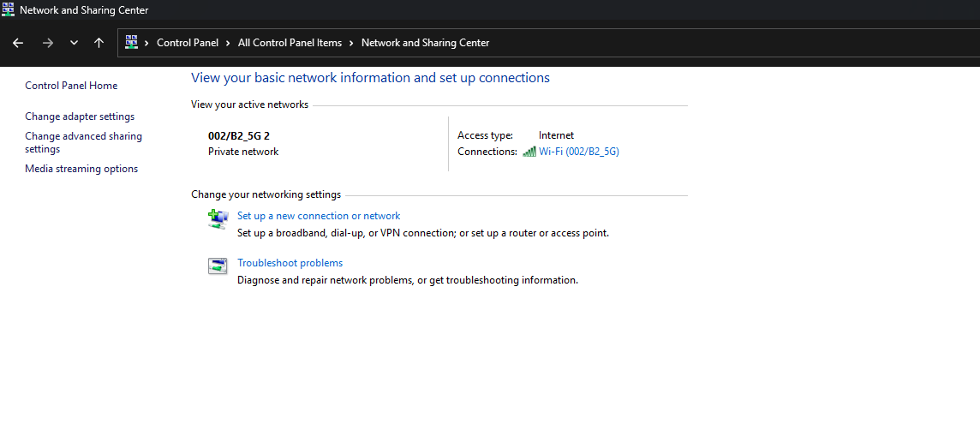Go back with the left arrow button

click(x=18, y=43)
